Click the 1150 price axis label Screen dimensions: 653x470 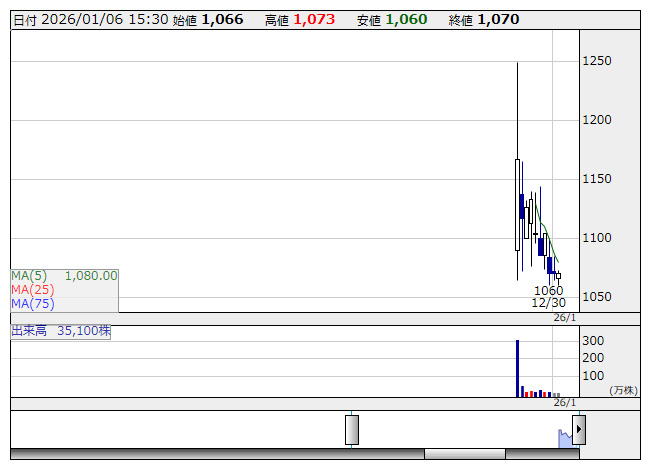coord(597,179)
